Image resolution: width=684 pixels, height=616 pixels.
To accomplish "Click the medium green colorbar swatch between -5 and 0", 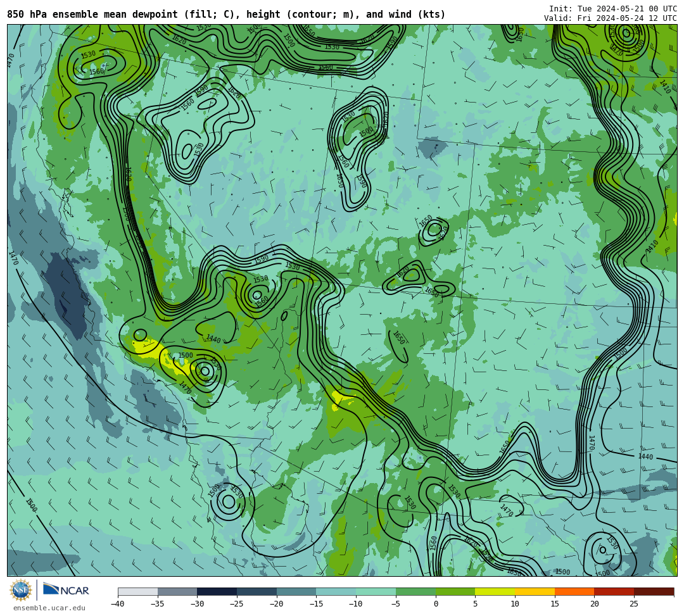I will pos(415,591).
